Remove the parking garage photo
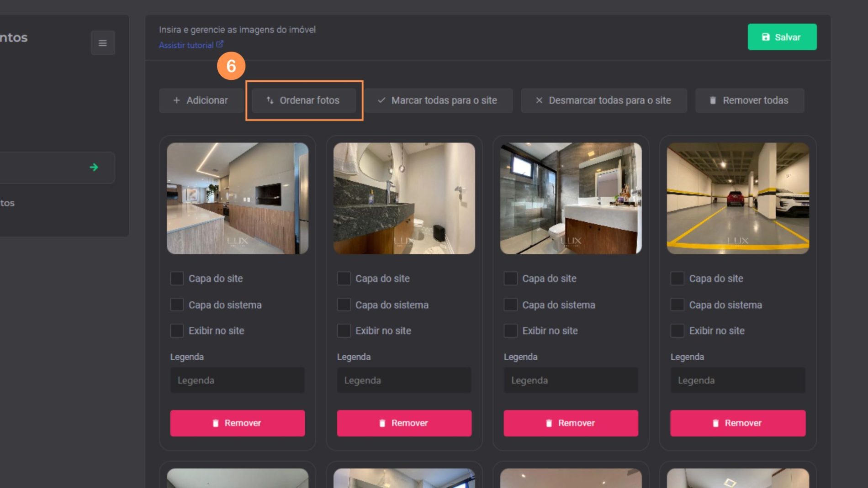 (737, 423)
